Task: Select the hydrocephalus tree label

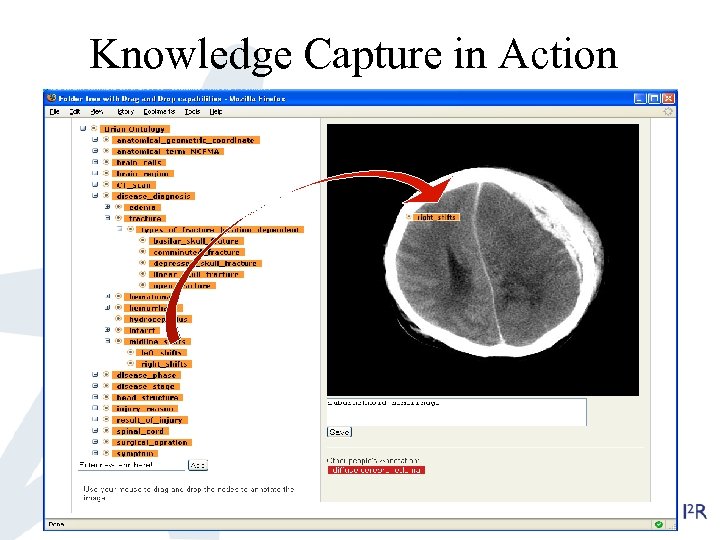Action: pyautogui.click(x=158, y=319)
